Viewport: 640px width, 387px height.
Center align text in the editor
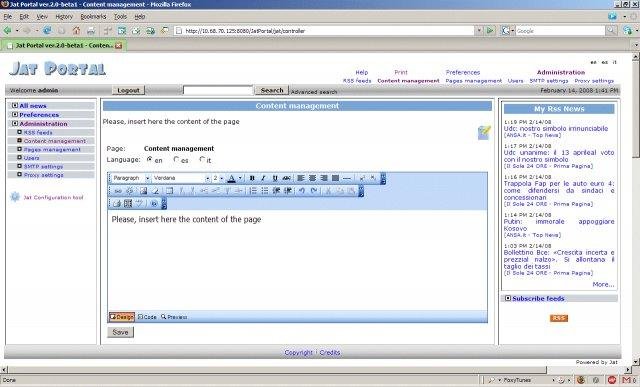(312, 178)
